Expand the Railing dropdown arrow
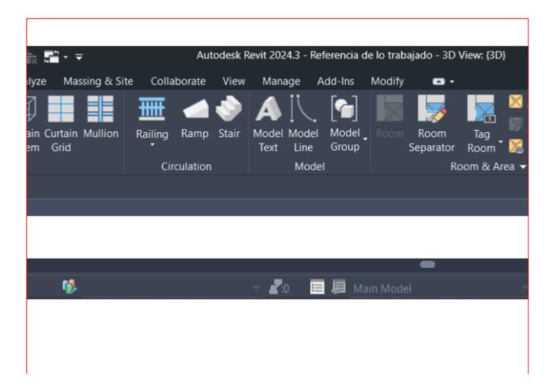555x392 pixels. (152, 144)
